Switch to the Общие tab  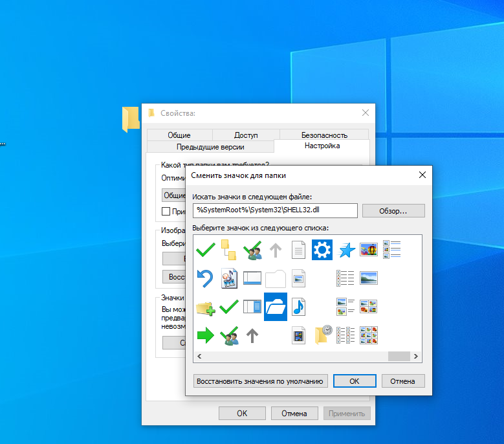[179, 135]
